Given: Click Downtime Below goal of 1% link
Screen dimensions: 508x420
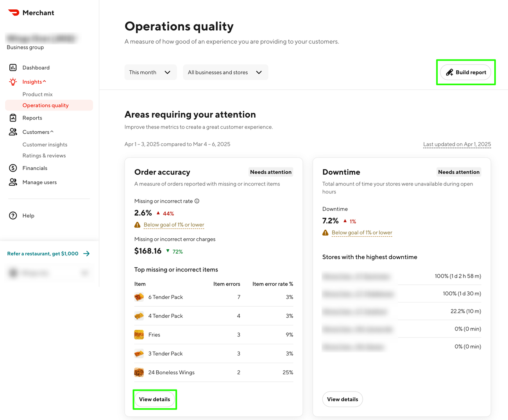Looking at the screenshot, I should pos(362,232).
